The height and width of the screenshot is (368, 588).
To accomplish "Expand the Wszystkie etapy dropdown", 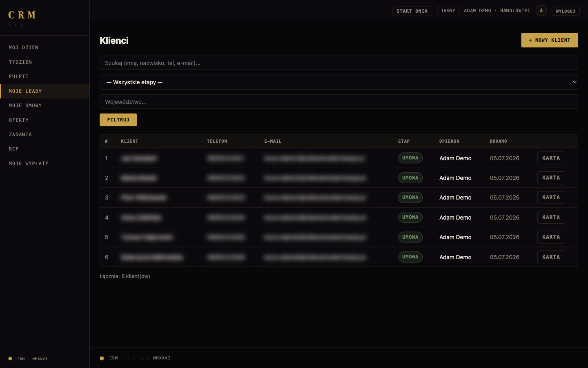I will [339, 82].
